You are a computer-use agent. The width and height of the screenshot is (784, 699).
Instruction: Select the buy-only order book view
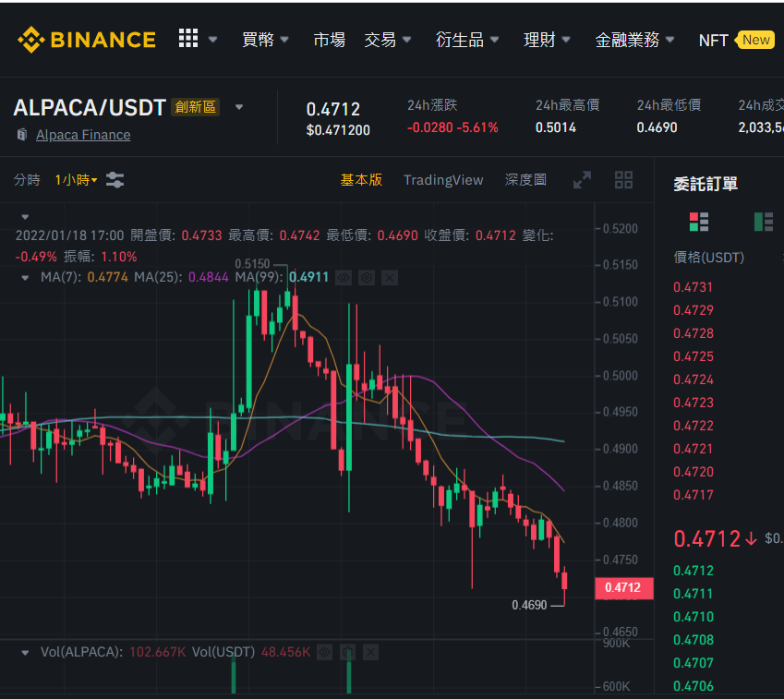[764, 222]
